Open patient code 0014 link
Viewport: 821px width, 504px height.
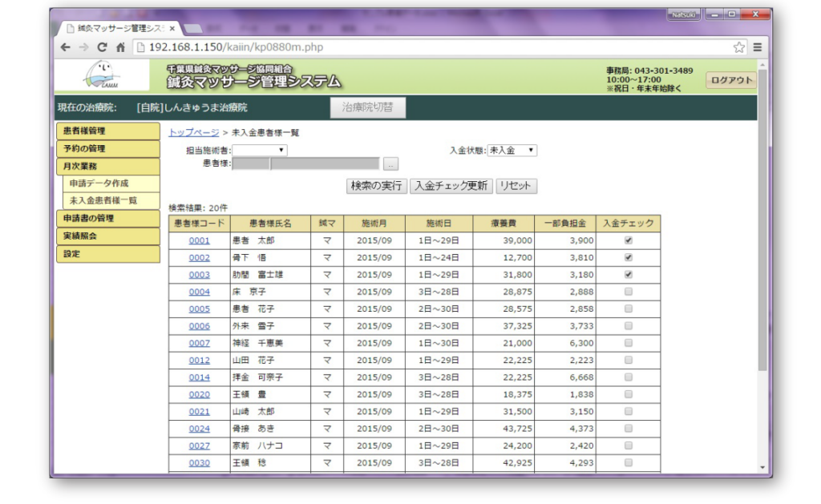(200, 377)
